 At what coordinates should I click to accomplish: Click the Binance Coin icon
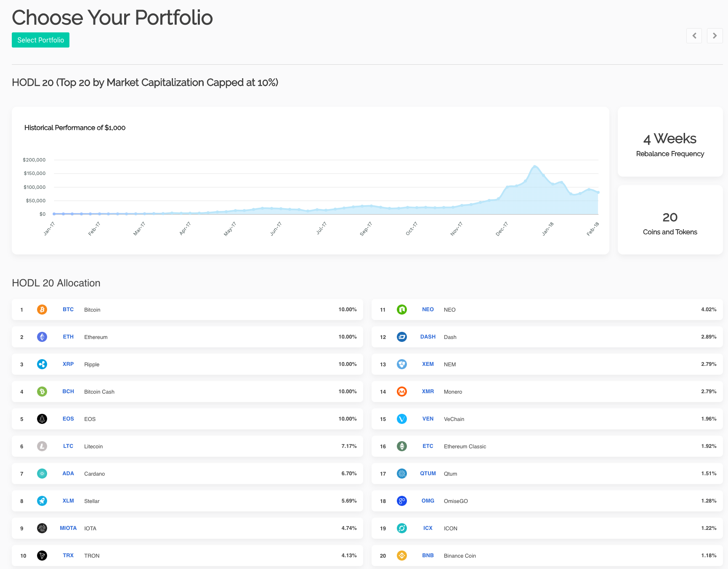coord(402,556)
